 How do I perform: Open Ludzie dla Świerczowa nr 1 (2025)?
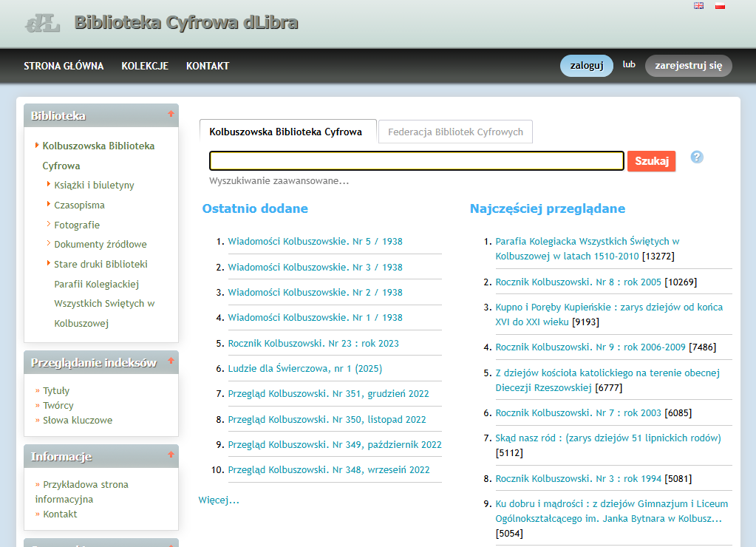(x=304, y=369)
